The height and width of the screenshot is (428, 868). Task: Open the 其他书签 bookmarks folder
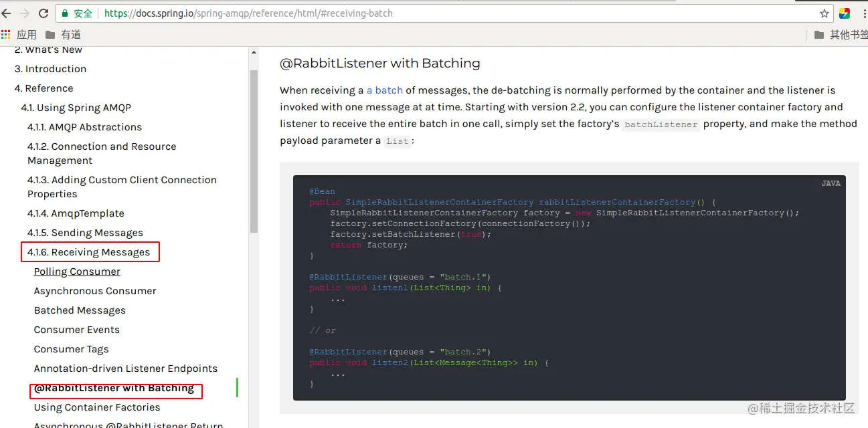[x=841, y=34]
